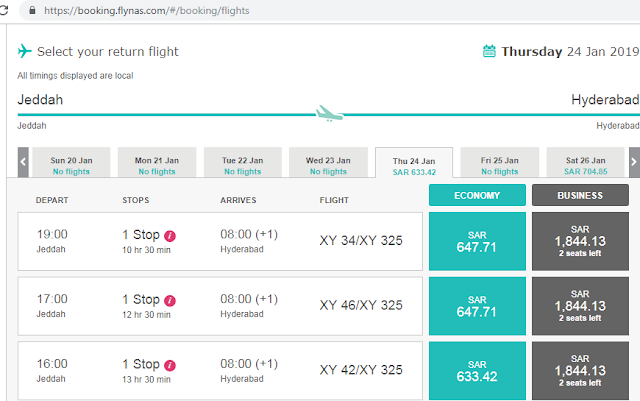The image size is (640, 401).
Task: Choose Economy SAR 633.42 fare for 16:00 flight
Action: [x=477, y=371]
